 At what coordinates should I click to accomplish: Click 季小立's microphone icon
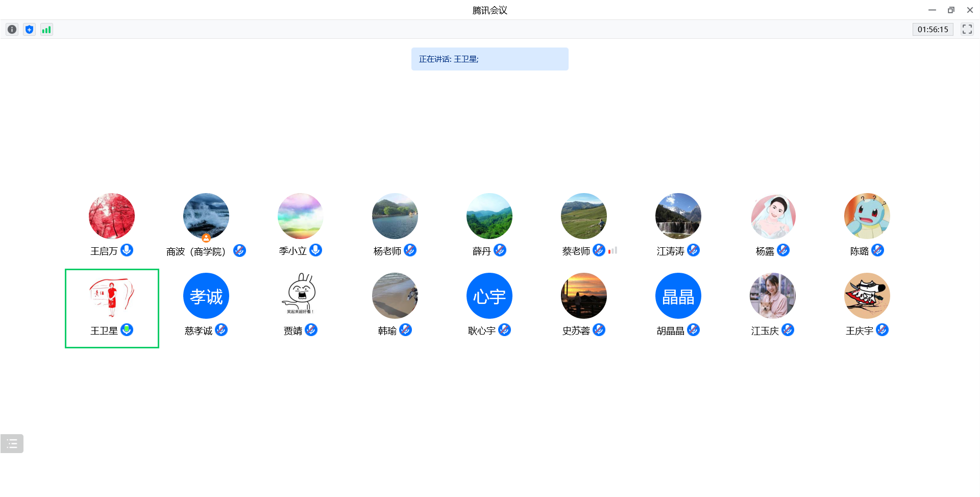pos(316,250)
